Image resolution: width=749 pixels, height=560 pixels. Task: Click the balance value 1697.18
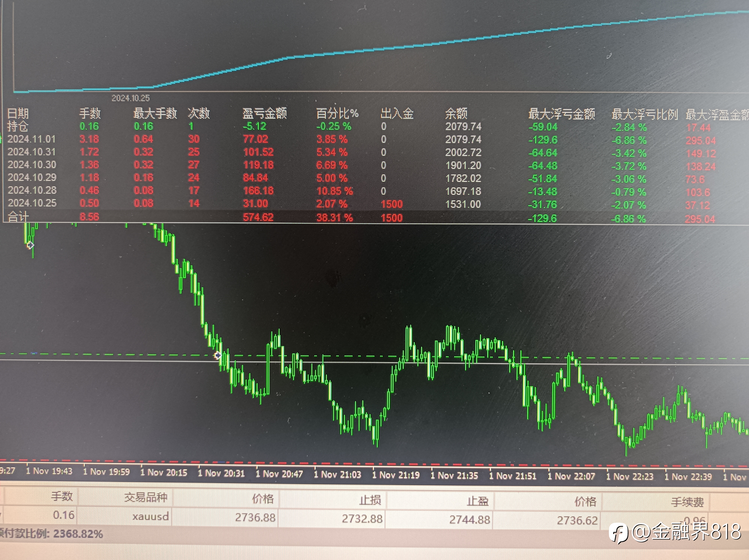coord(463,191)
